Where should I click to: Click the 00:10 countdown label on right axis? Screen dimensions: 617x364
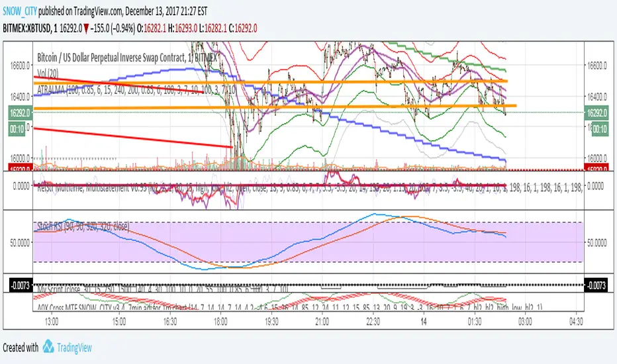pyautogui.click(x=600, y=129)
